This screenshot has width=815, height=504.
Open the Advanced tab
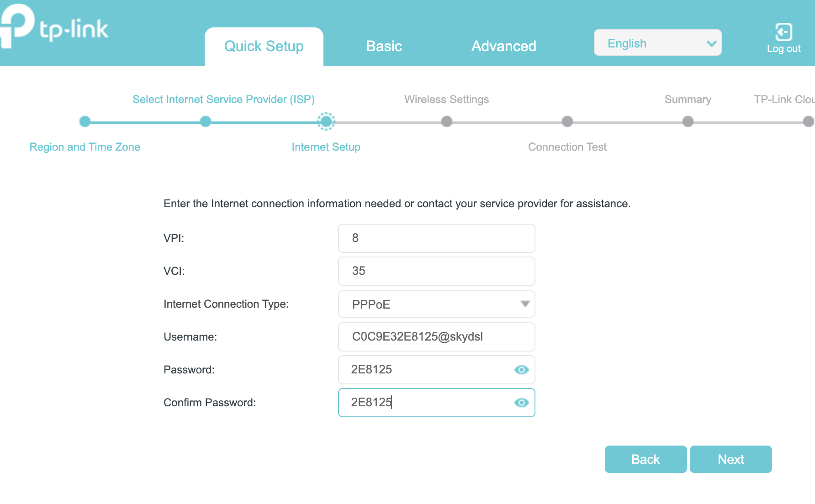tap(504, 46)
